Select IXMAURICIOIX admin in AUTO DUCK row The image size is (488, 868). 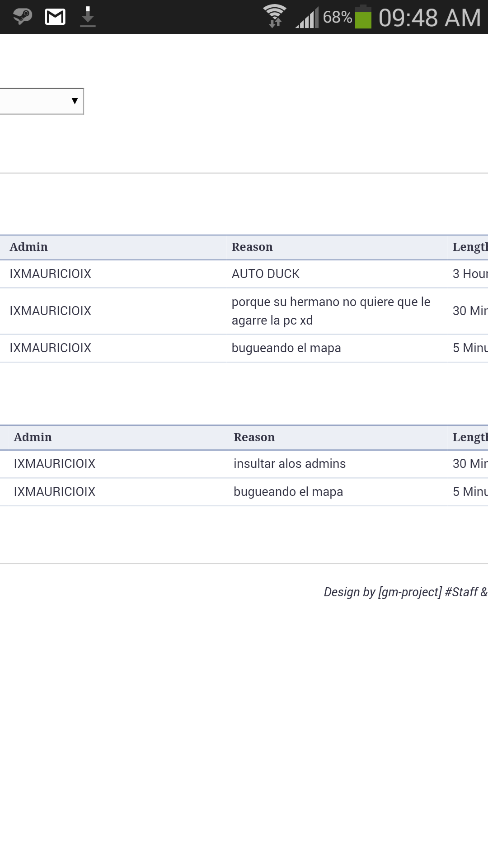(x=50, y=274)
